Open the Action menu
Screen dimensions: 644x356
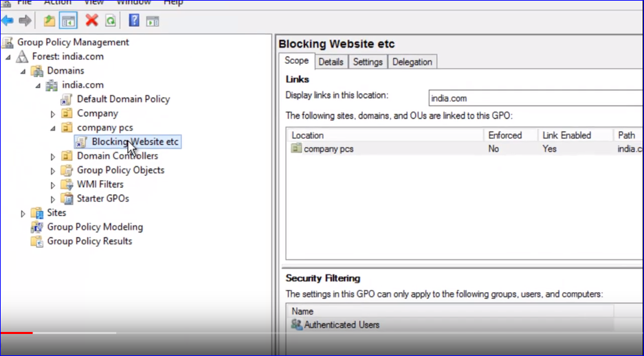coord(58,3)
